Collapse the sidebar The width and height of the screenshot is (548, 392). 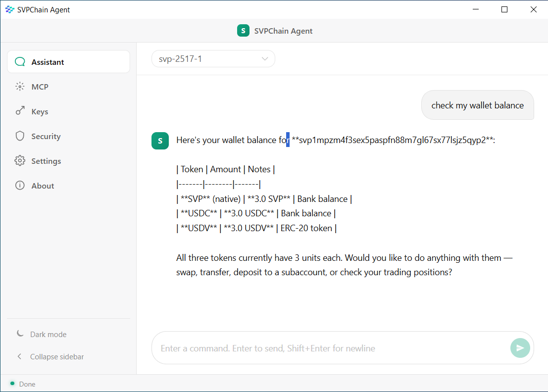click(x=68, y=357)
